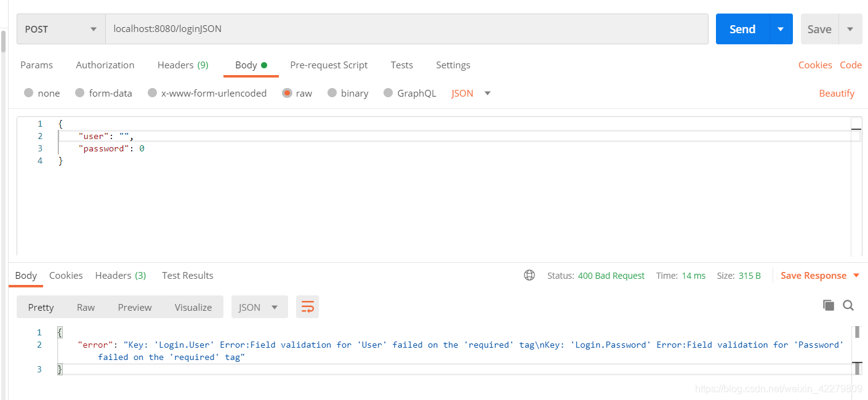The width and height of the screenshot is (868, 400).
Task: Select the response Body tab
Action: [26, 275]
